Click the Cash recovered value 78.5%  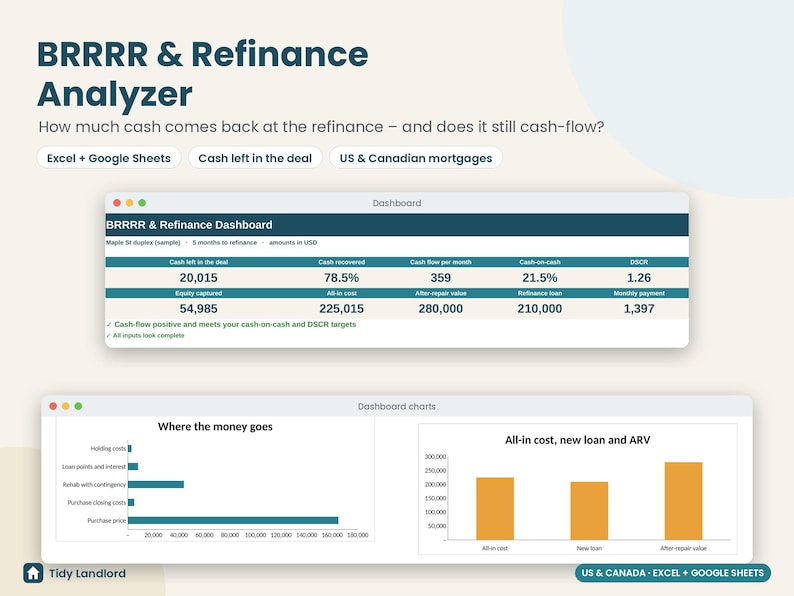[341, 277]
